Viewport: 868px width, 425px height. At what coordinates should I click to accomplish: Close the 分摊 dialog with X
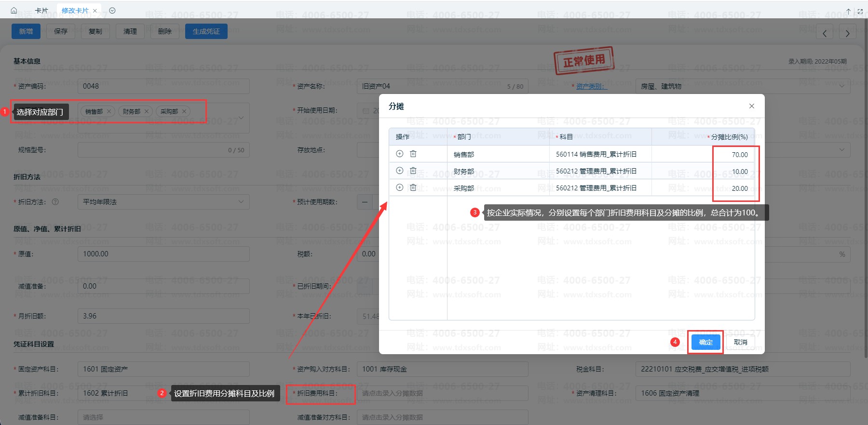[x=751, y=106]
